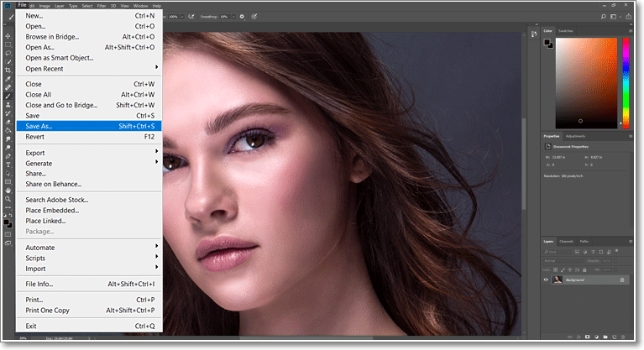Select the Dodge tool
Viewport: 644px width, 350px height.
[x=8, y=148]
